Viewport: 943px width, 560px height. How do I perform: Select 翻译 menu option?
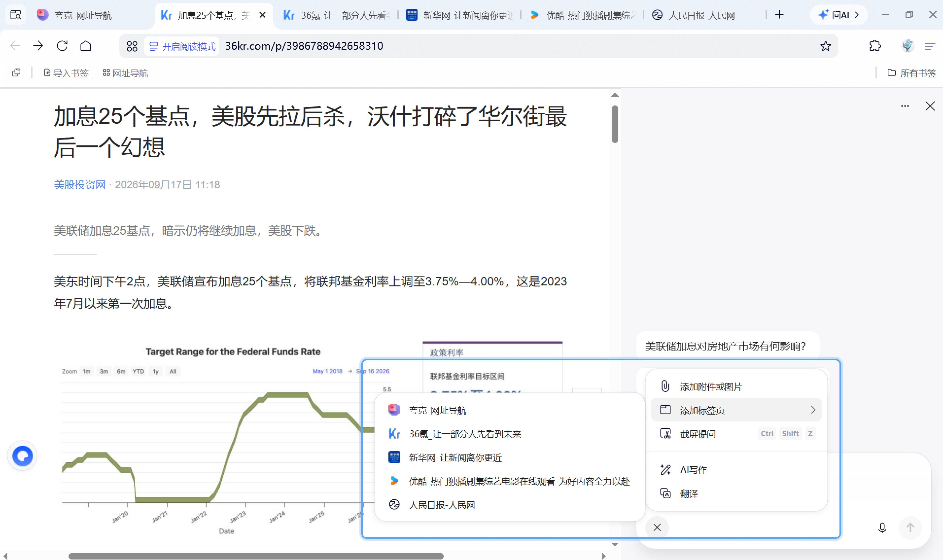pyautogui.click(x=736, y=493)
